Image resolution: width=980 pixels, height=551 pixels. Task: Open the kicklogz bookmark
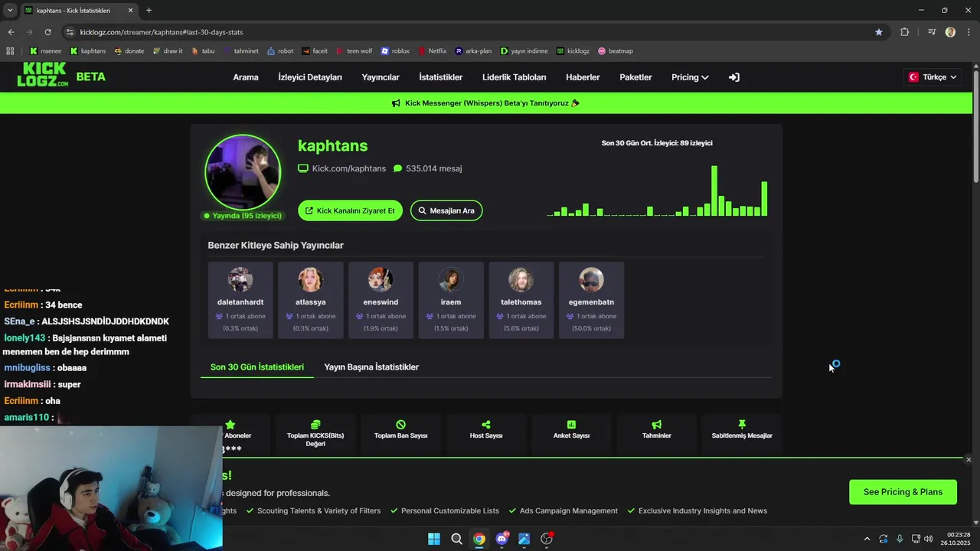573,51
